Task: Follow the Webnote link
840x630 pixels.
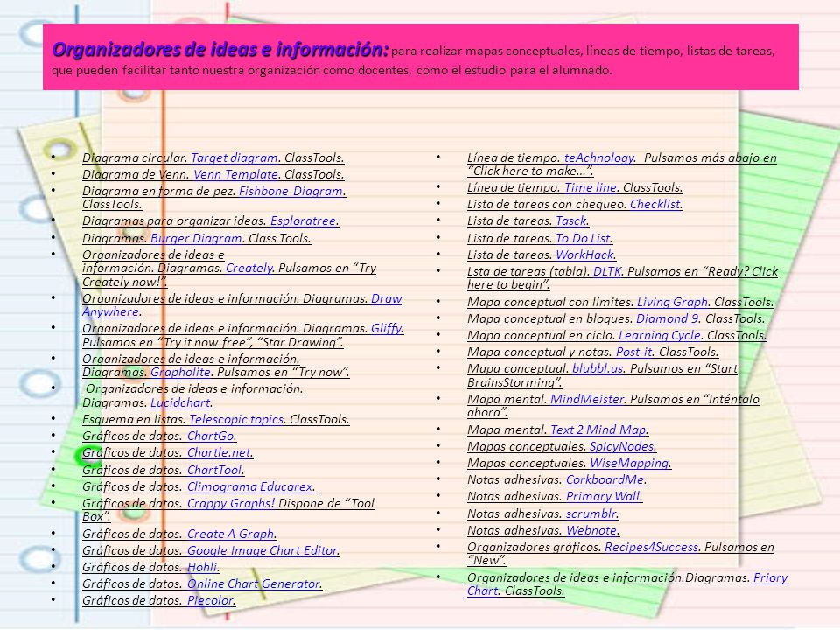Action: point(591,530)
